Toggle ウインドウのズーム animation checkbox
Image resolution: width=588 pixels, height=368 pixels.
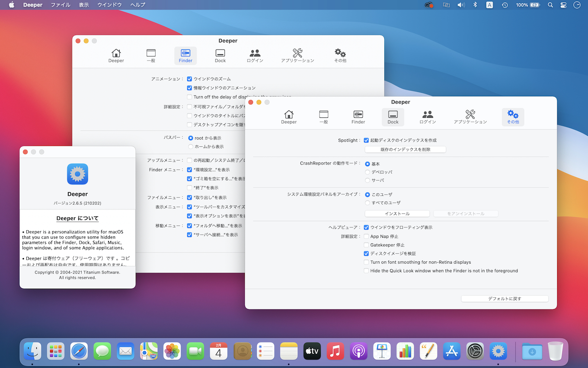(x=189, y=79)
